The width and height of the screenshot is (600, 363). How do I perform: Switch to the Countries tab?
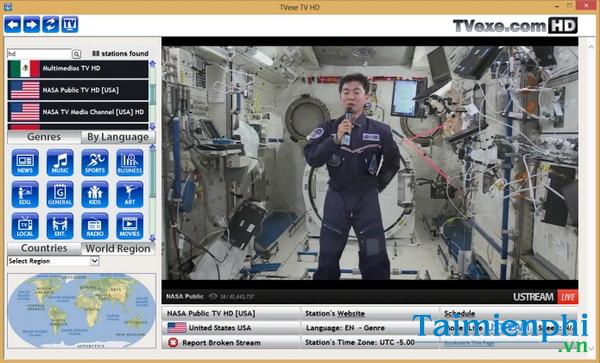[44, 248]
